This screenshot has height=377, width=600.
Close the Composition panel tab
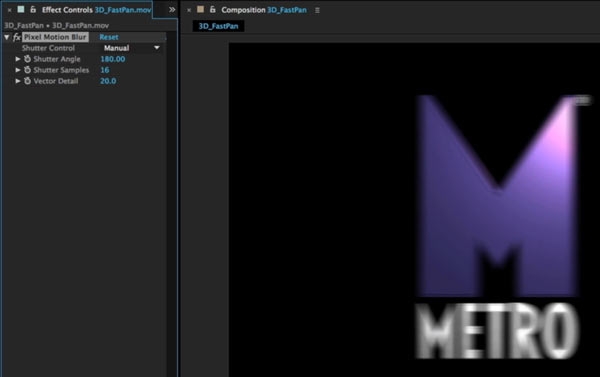[189, 10]
